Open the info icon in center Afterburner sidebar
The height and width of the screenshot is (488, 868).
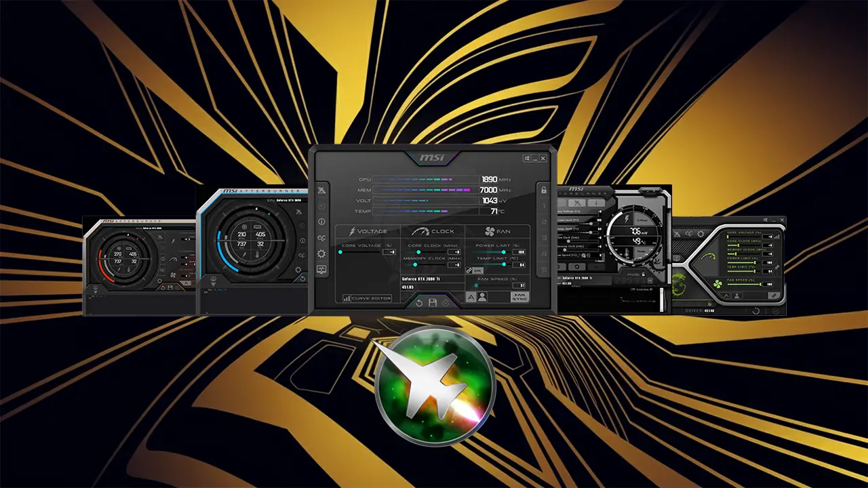(x=321, y=222)
